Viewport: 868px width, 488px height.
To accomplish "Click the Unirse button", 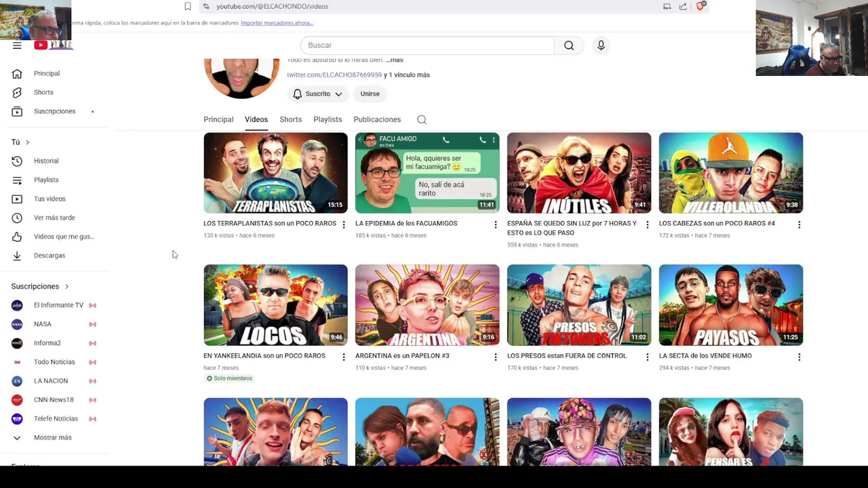I will tap(370, 94).
